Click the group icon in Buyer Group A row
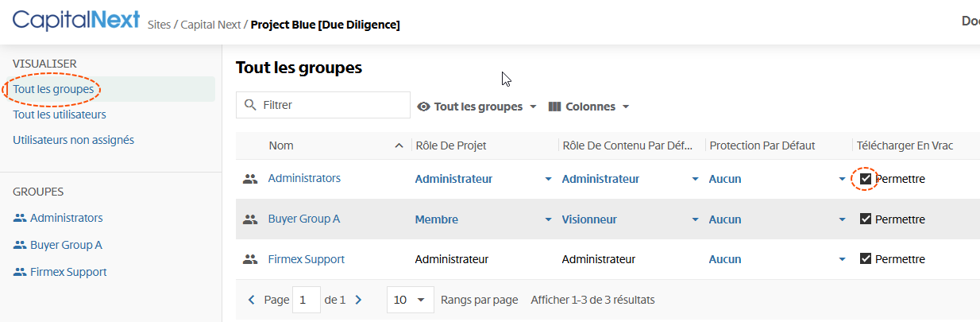Viewport: 980px width, 322px height. point(251,219)
